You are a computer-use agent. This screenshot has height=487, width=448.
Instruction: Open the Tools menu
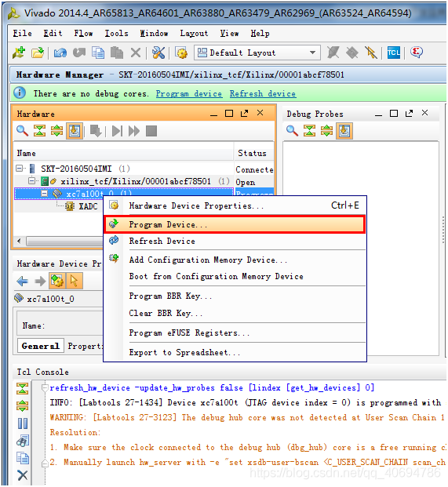[116, 33]
